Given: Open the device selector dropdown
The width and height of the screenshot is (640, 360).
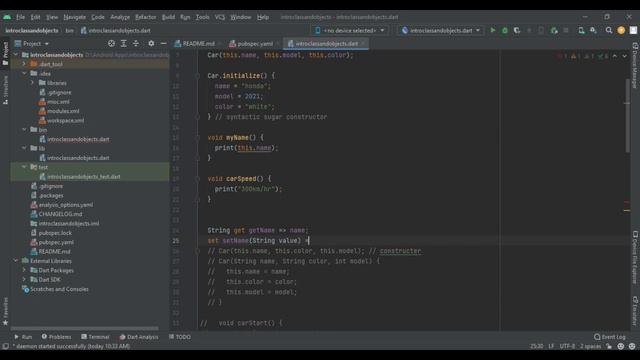Looking at the screenshot, I should (x=350, y=30).
